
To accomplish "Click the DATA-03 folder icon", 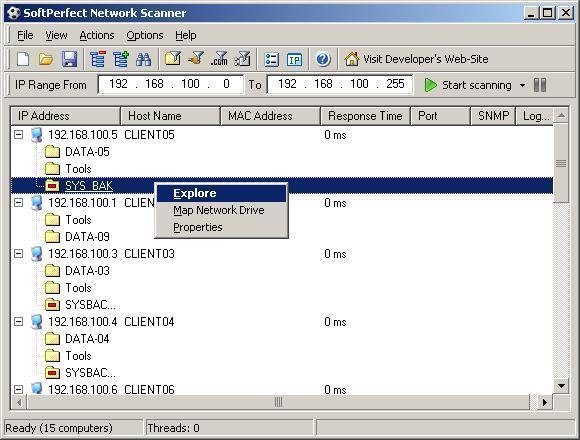I will [x=52, y=271].
